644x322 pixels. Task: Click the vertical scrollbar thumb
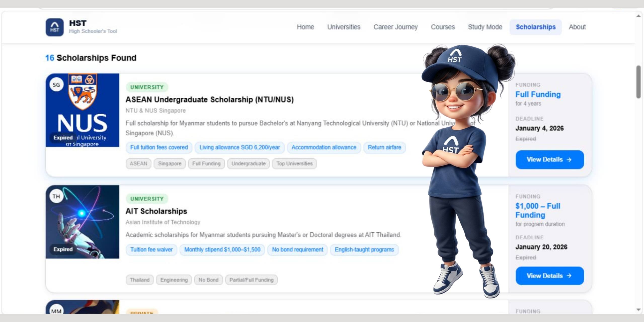[x=638, y=82]
